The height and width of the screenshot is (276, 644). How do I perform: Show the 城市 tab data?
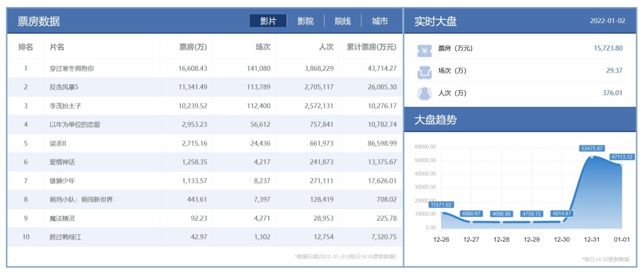point(380,21)
